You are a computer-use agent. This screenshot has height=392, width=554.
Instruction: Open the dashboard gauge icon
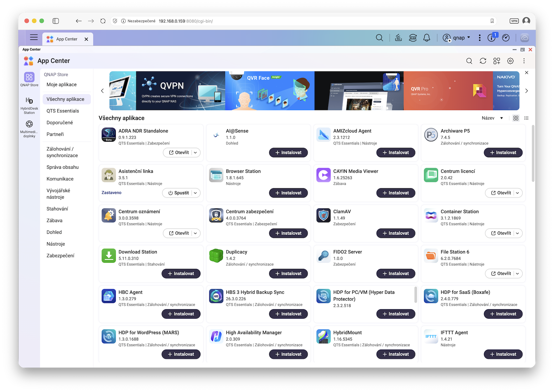click(506, 38)
